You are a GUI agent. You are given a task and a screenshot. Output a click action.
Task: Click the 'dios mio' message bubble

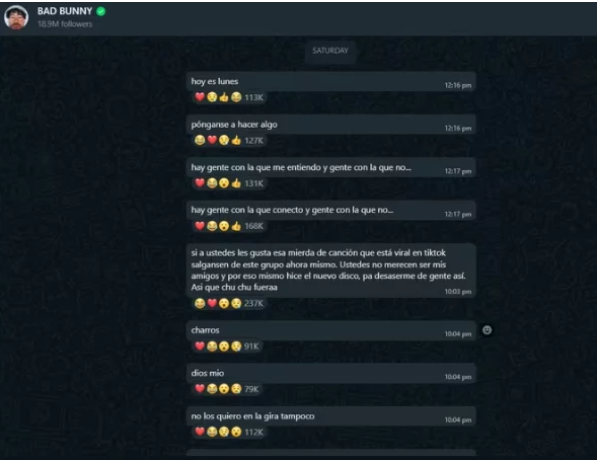[x=331, y=374]
